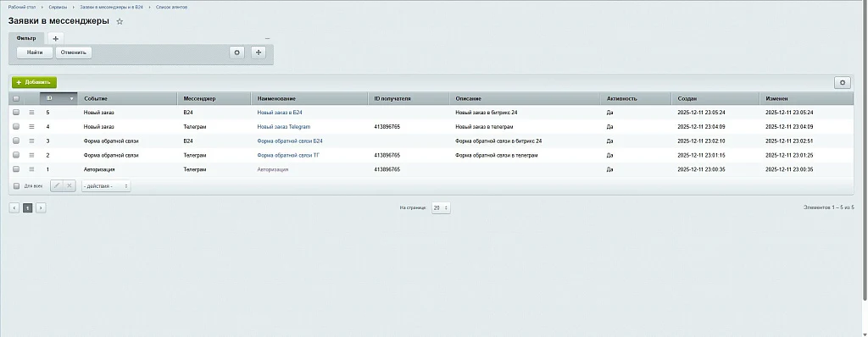Click the delete cross icon below the table
Screen dimensions: 868x337
(70, 186)
